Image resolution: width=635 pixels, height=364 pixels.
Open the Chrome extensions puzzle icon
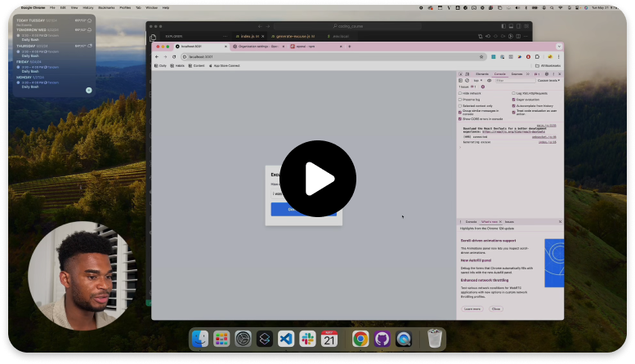538,56
